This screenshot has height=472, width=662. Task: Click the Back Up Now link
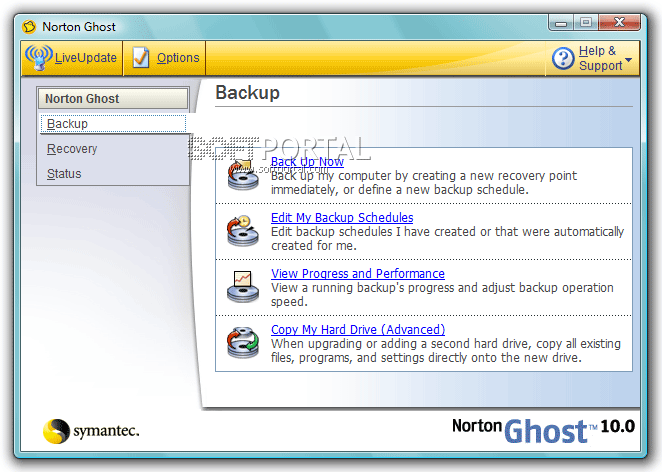307,162
